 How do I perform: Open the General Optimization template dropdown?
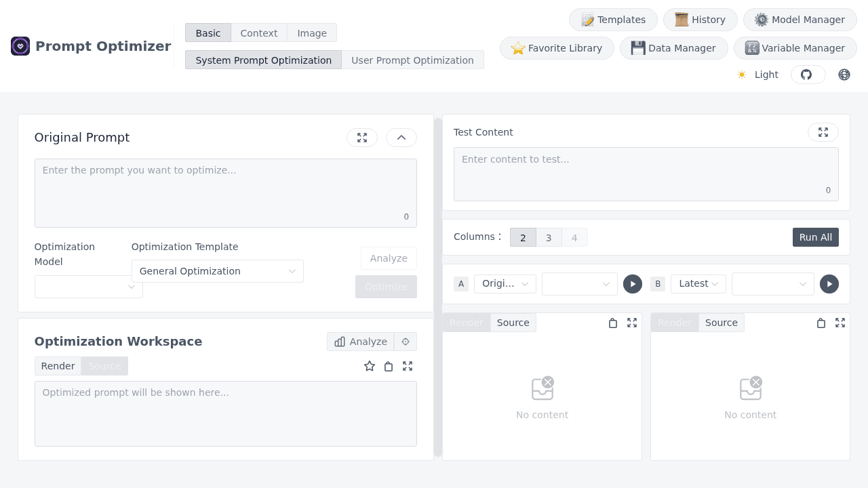point(217,271)
